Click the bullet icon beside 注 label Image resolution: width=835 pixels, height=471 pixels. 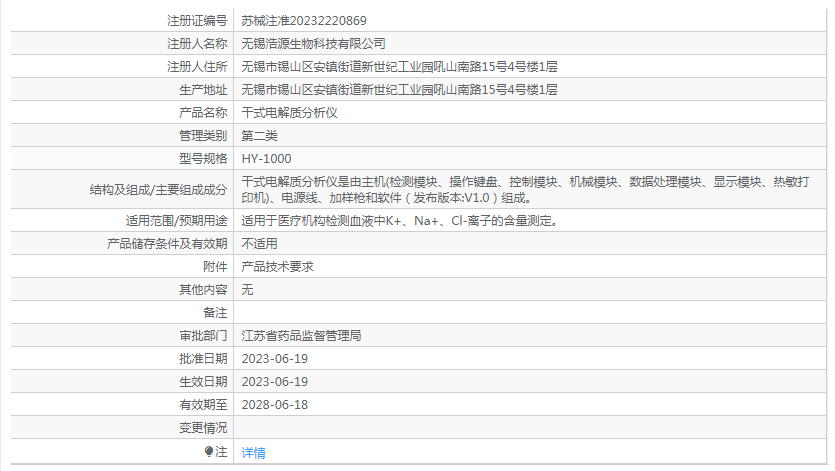[209, 451]
